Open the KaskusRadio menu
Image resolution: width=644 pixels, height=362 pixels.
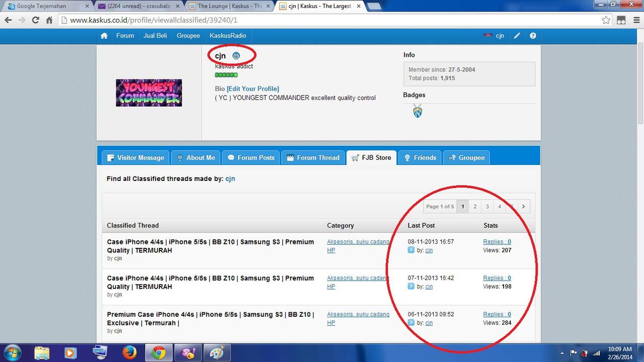tap(228, 36)
